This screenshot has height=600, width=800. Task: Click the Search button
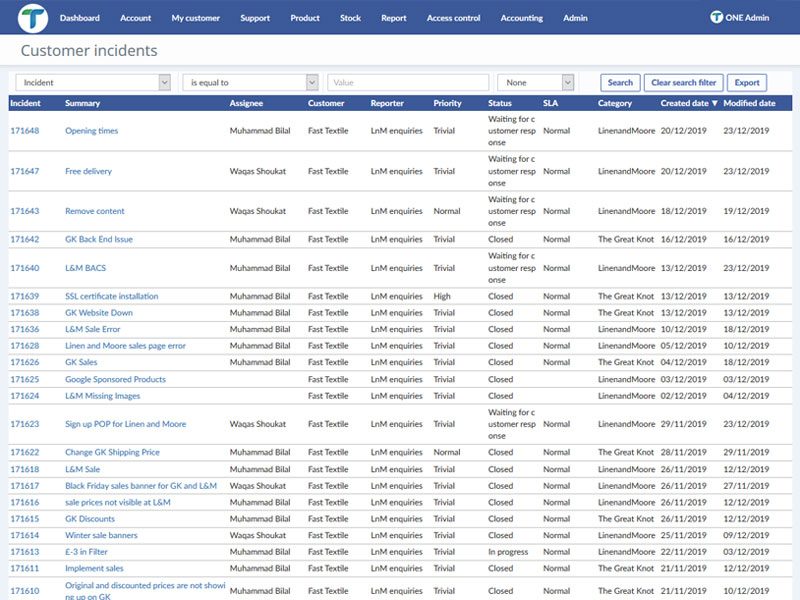point(620,83)
